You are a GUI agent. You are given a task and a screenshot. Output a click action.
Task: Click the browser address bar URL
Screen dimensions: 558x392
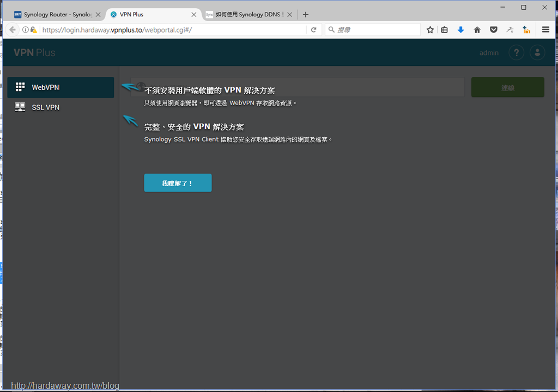click(118, 30)
